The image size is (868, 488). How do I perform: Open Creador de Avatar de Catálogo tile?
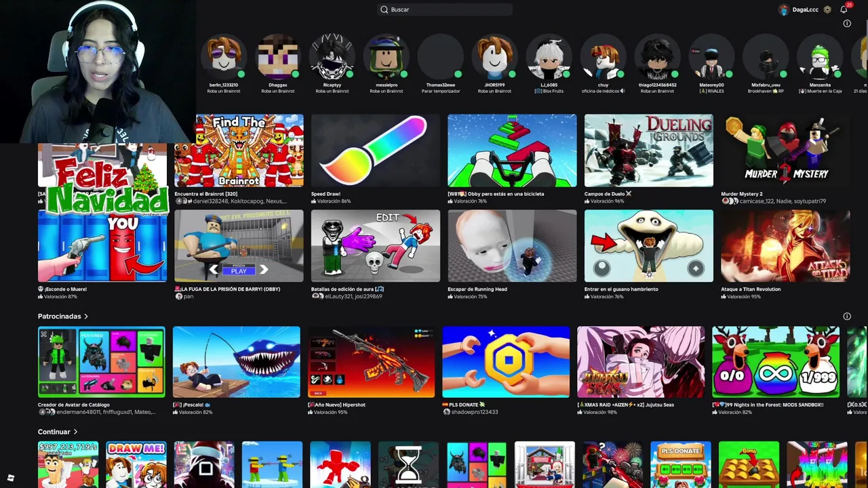point(101,362)
